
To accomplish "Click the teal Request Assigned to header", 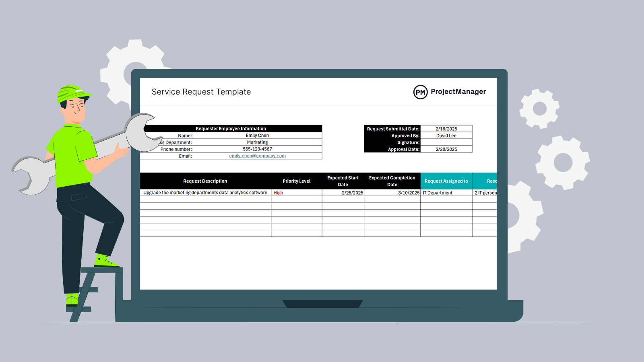I will (446, 181).
